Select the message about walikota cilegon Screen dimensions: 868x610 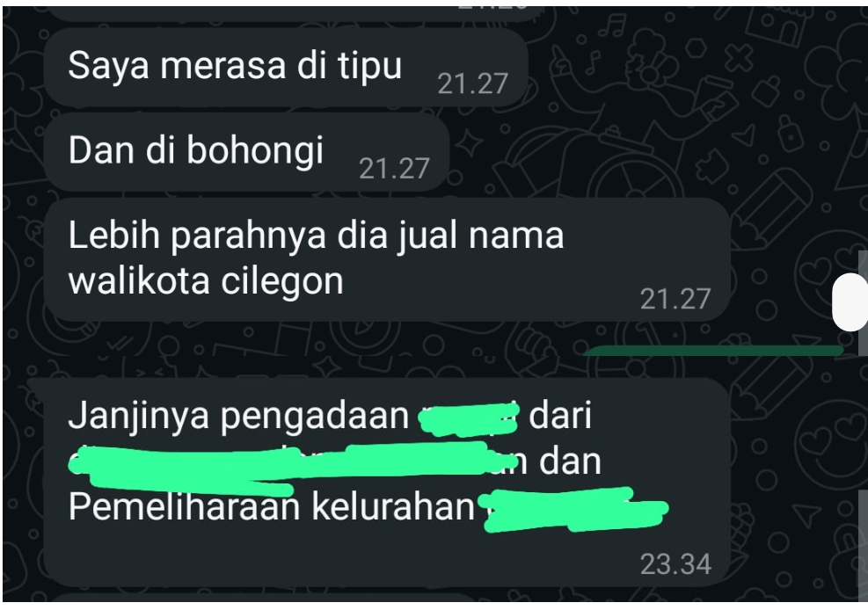pyautogui.click(x=387, y=260)
